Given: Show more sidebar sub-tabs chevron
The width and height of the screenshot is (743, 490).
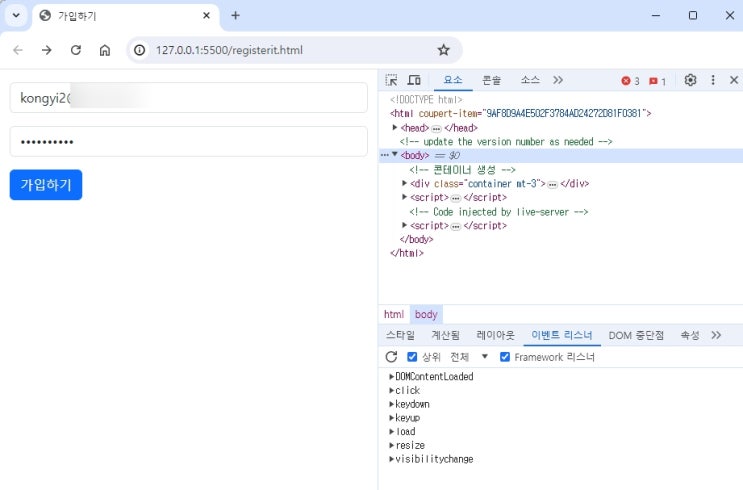Looking at the screenshot, I should [716, 336].
